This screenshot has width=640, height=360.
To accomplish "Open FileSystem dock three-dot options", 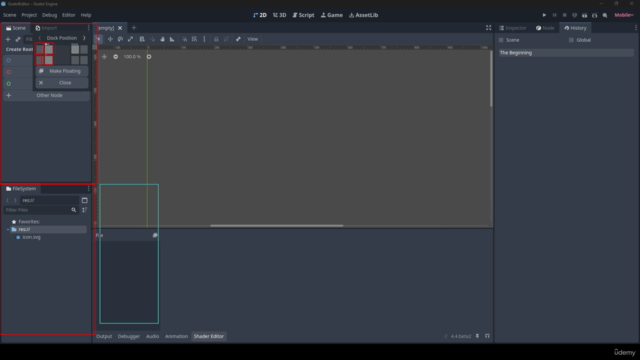I will point(89,189).
